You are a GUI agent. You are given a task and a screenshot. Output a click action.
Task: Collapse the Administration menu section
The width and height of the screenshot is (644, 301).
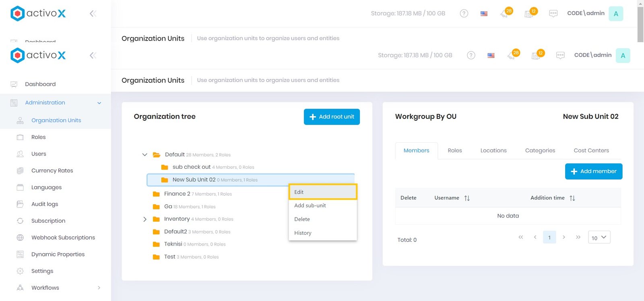[99, 103]
